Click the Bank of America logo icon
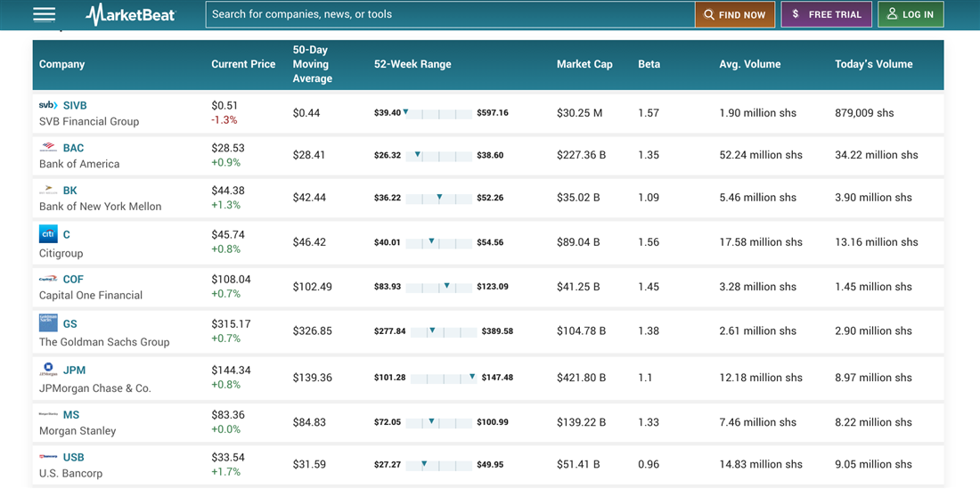Screen dimensions: 980x489 (x=48, y=148)
